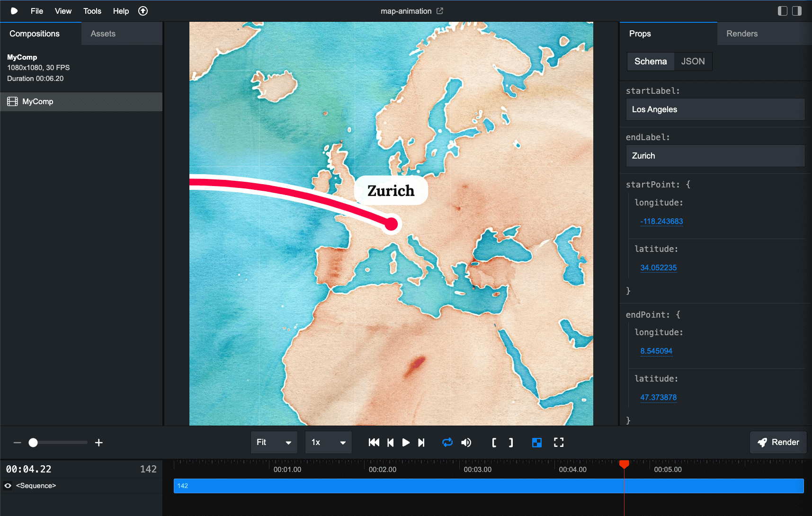Switch props view to JSON
Viewport: 812px width, 516px height.
(693, 62)
